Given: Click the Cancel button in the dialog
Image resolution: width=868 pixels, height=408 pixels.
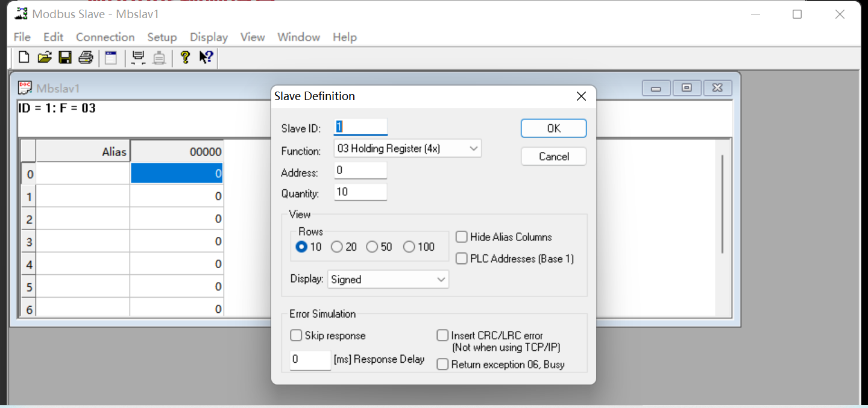Looking at the screenshot, I should pyautogui.click(x=553, y=157).
